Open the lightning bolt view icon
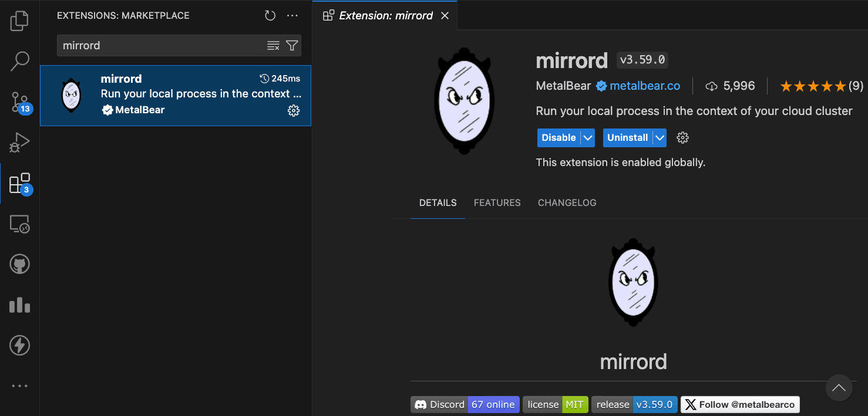 pos(19,346)
